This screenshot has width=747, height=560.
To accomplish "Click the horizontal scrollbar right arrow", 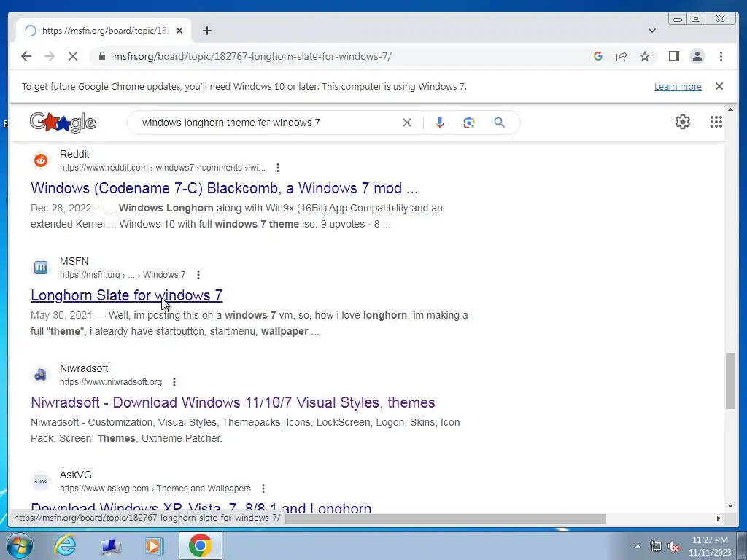I will tap(719, 518).
